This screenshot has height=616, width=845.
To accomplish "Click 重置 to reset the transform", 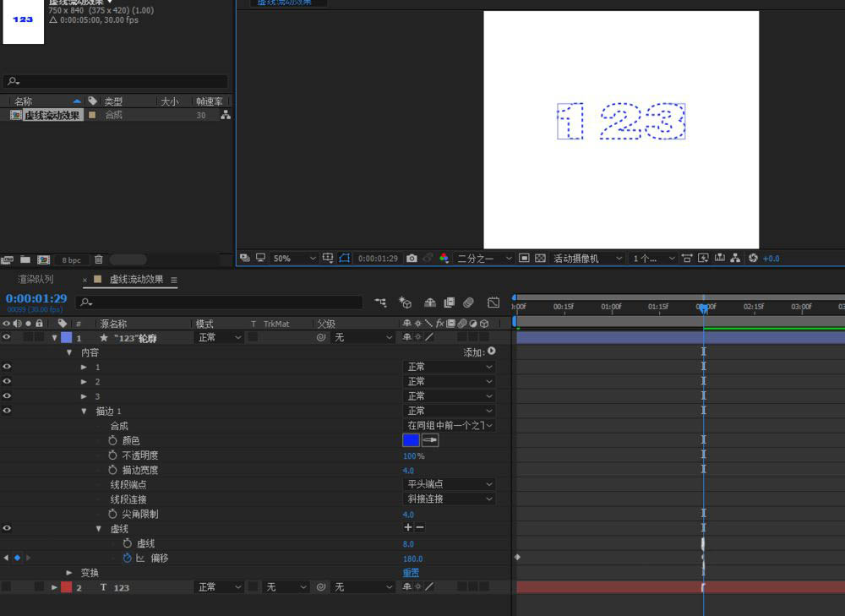I will [x=411, y=573].
